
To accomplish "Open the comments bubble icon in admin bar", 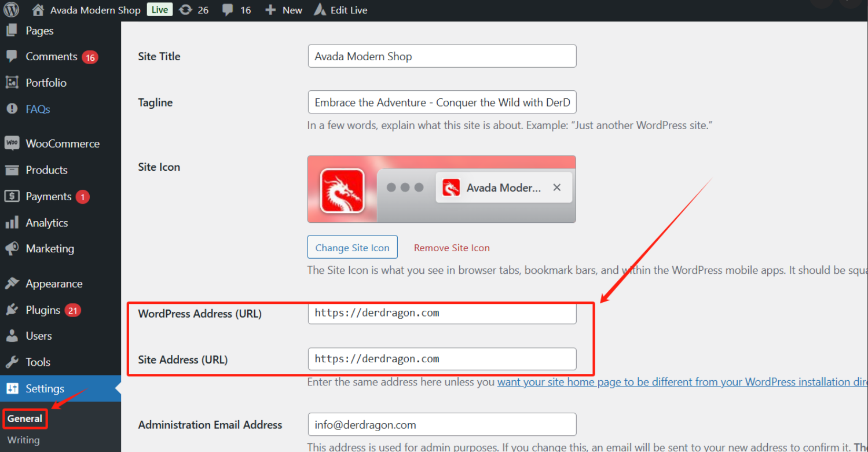I will pos(229,10).
